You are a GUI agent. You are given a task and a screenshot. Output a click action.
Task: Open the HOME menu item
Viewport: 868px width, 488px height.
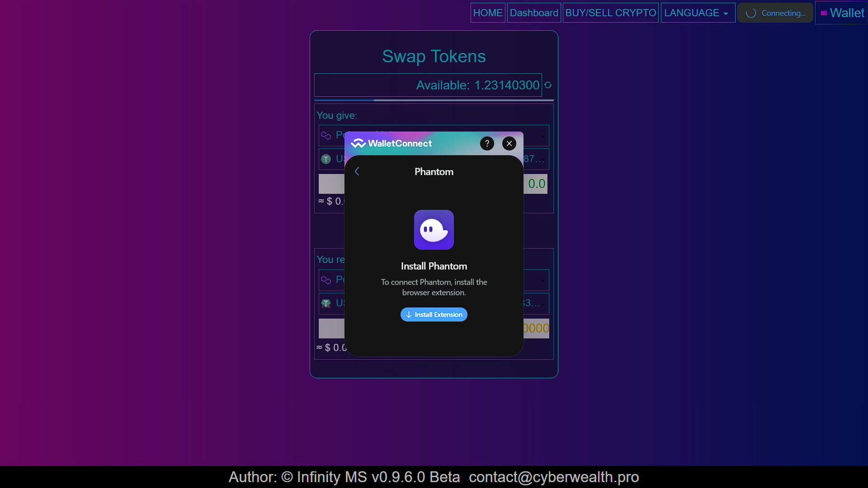(488, 13)
